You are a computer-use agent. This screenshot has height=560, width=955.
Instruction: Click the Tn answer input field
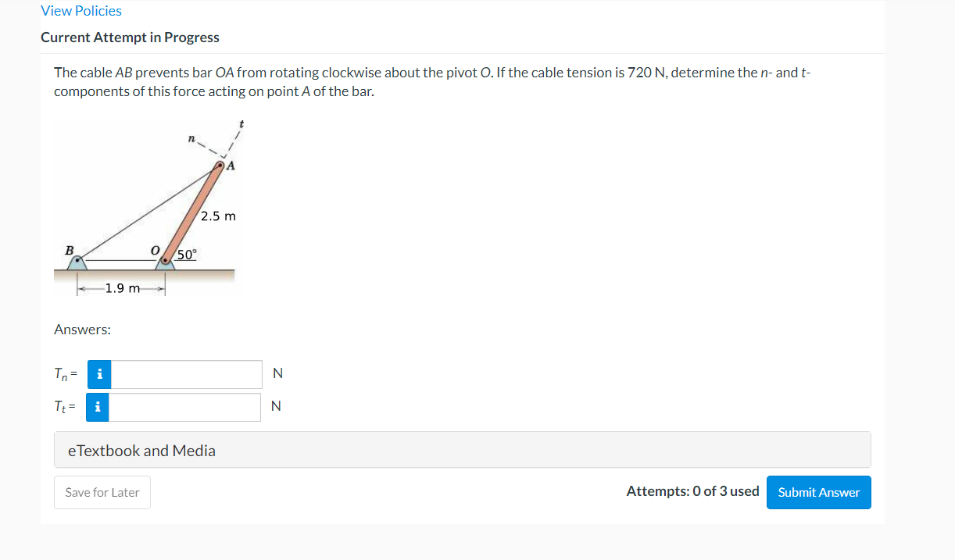(x=186, y=374)
